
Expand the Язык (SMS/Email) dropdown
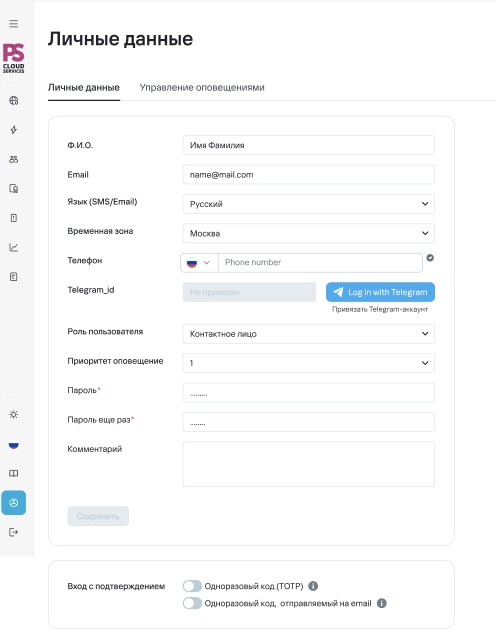pos(308,204)
